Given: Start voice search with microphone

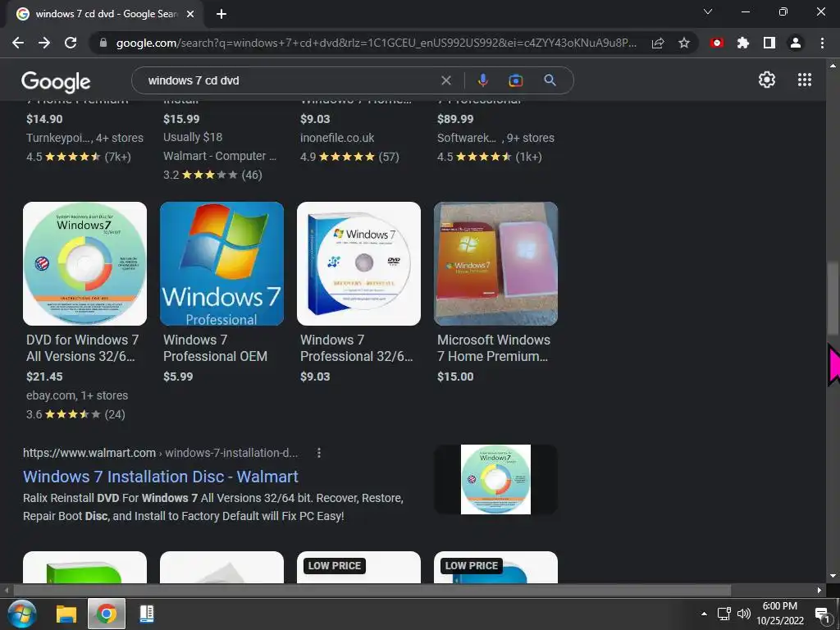Looking at the screenshot, I should pyautogui.click(x=482, y=80).
